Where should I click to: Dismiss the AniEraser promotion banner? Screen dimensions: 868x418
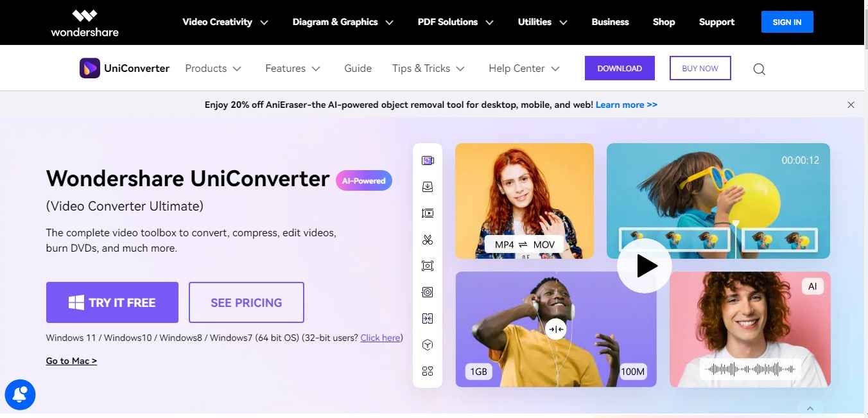851,105
